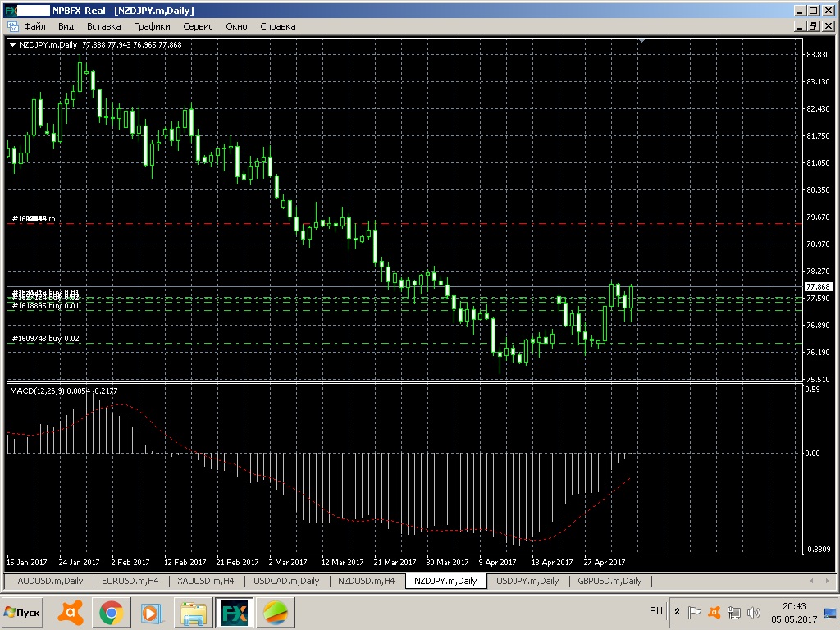The height and width of the screenshot is (630, 840).
Task: Click the green-orange sphere taskbar icon
Action: [x=276, y=612]
